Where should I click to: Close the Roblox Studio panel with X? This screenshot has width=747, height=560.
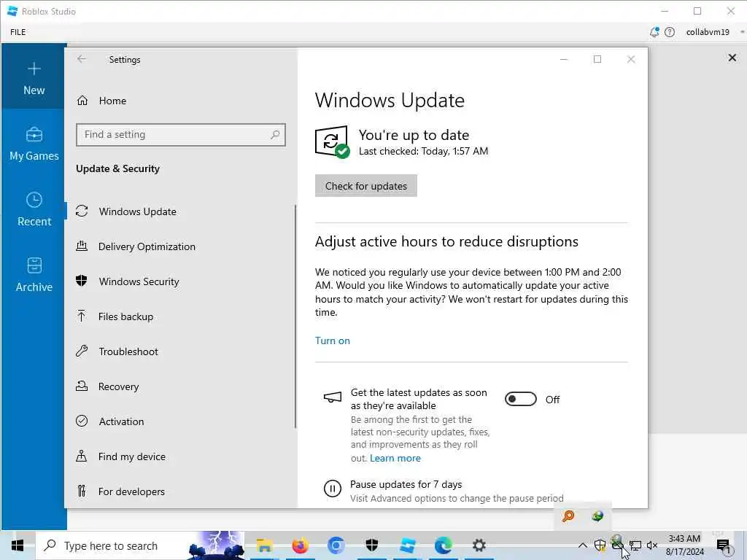tap(732, 58)
